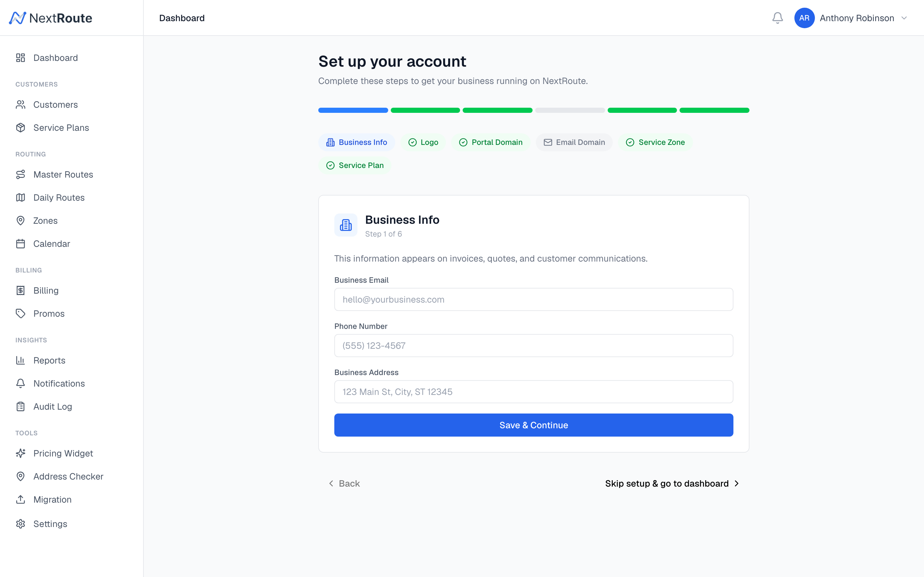Switch to the Portal Domain step
This screenshot has height=577, width=924.
[x=491, y=142]
